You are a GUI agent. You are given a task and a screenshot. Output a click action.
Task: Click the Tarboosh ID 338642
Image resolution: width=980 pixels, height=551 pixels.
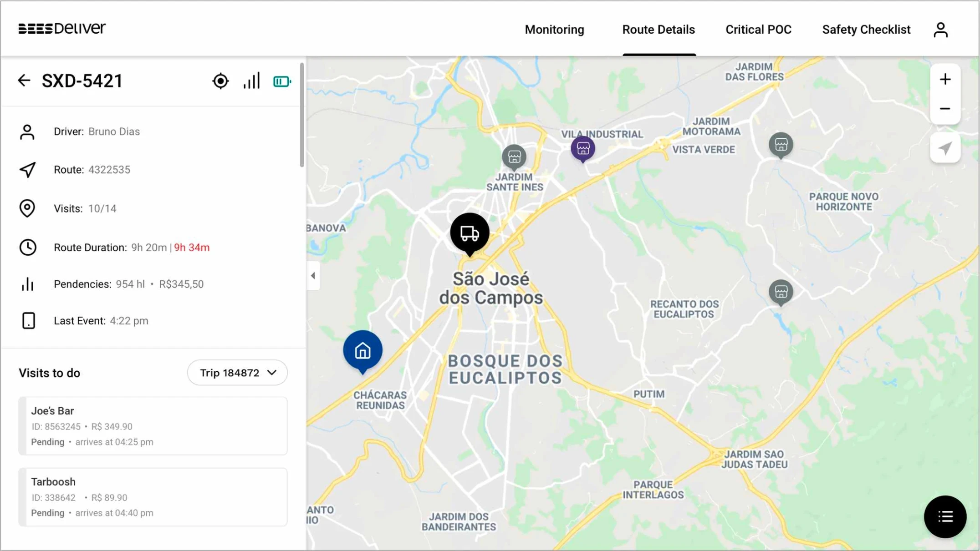(x=53, y=498)
